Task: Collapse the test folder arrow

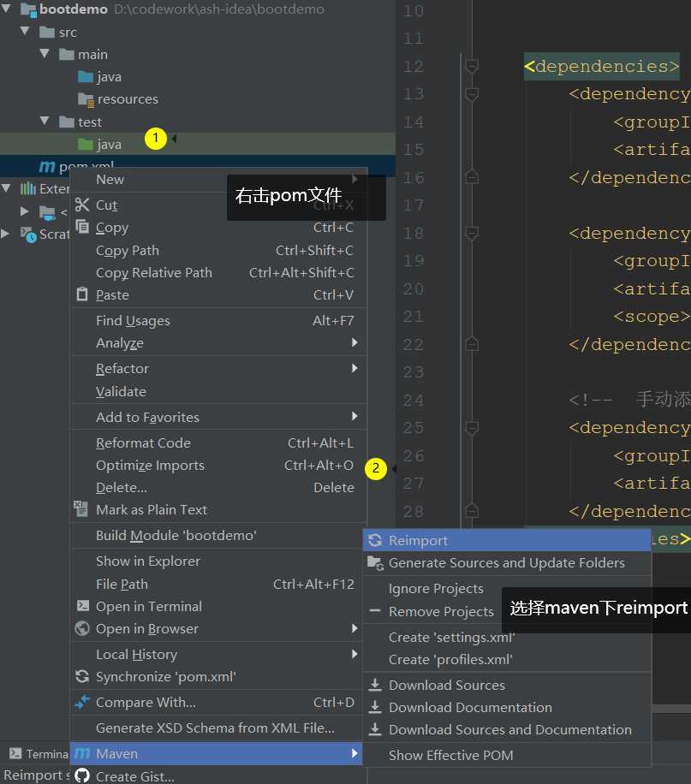Action: (45, 121)
